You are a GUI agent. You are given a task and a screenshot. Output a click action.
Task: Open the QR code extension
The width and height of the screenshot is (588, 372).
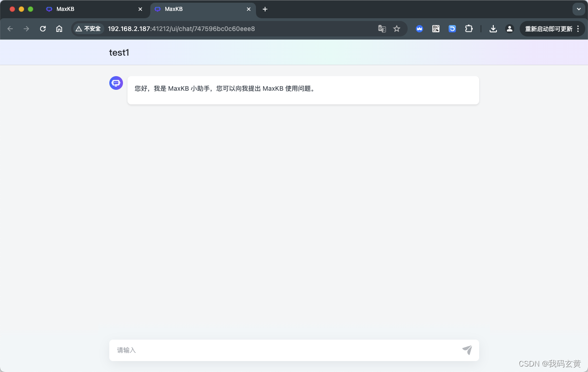[x=436, y=29]
